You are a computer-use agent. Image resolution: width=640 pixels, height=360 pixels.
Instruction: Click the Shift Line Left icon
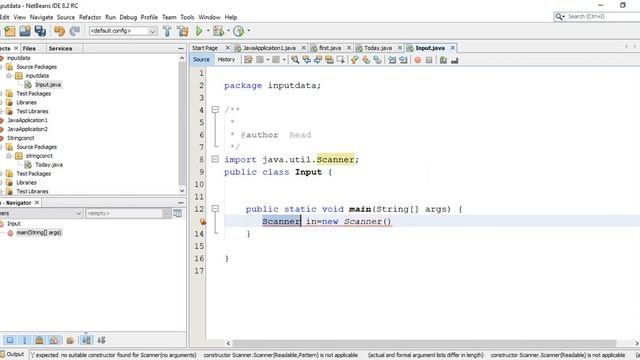(392, 60)
